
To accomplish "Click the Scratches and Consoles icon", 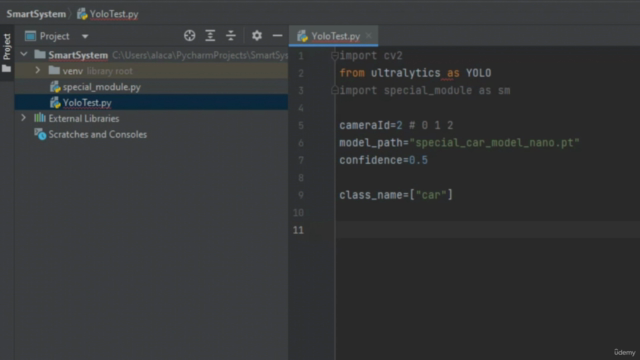I will coord(40,134).
